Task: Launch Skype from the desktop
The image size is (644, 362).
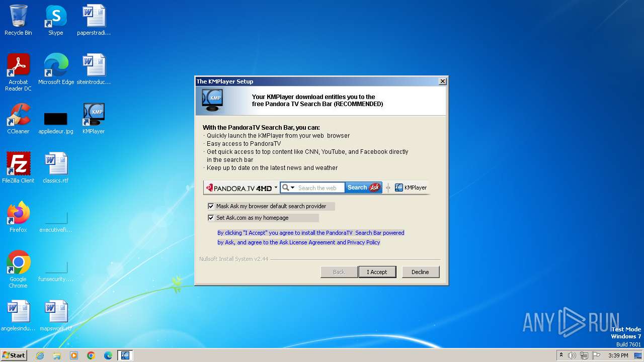Action: [x=55, y=20]
